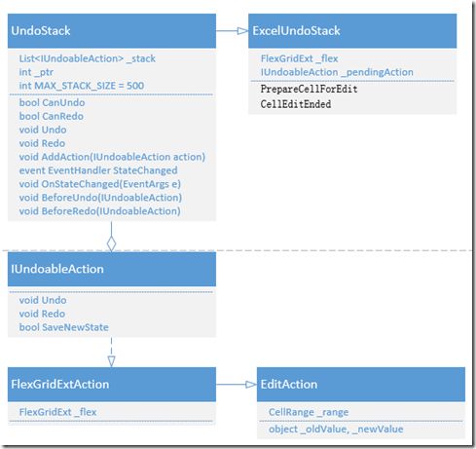476x449 pixels.
Task: Select aggregation diamond connector below UndoStack
Action: (111, 237)
